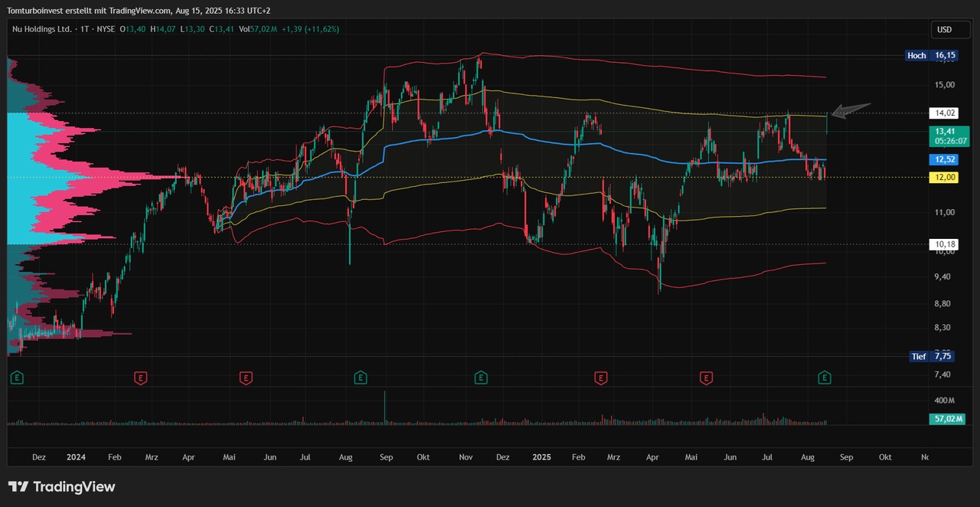Click the 10,18 price level label
This screenshot has height=507, width=980.
(944, 244)
